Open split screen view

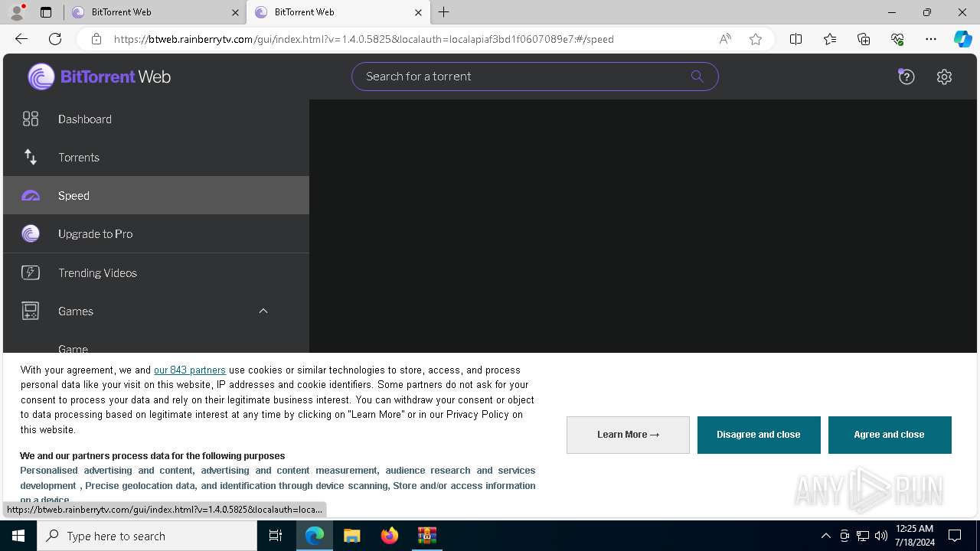(795, 39)
